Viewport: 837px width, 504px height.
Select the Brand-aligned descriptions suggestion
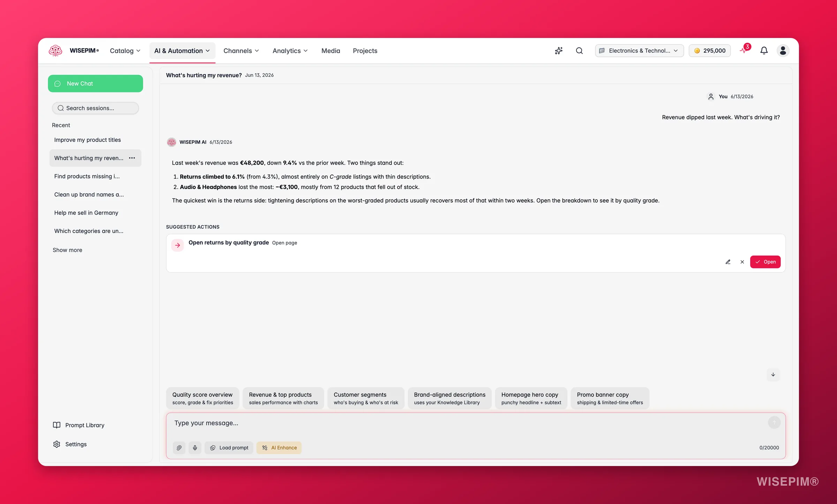[x=450, y=398]
